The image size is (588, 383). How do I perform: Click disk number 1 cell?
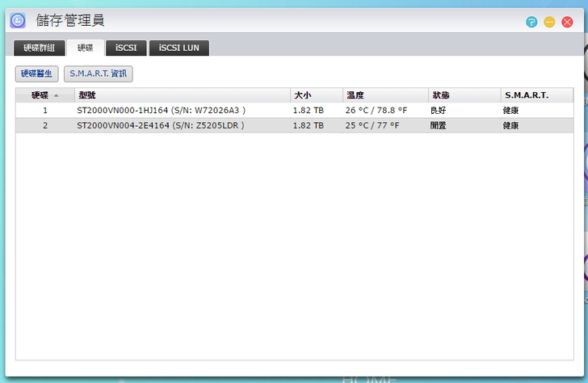pos(45,110)
